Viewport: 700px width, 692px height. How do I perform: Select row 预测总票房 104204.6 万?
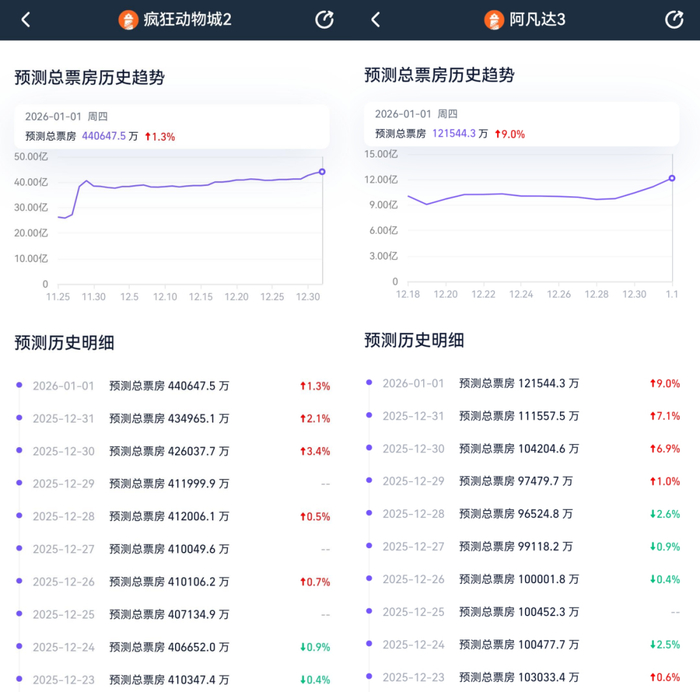click(x=523, y=449)
